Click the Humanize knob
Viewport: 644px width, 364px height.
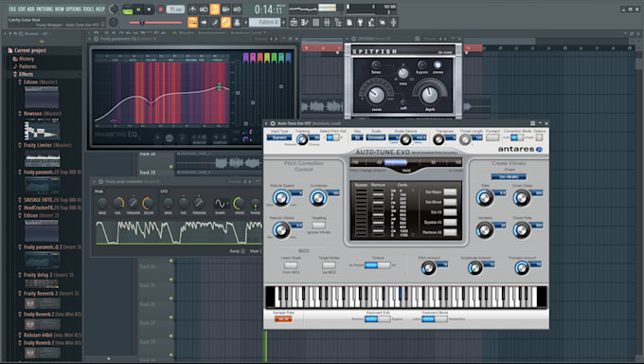coord(318,198)
